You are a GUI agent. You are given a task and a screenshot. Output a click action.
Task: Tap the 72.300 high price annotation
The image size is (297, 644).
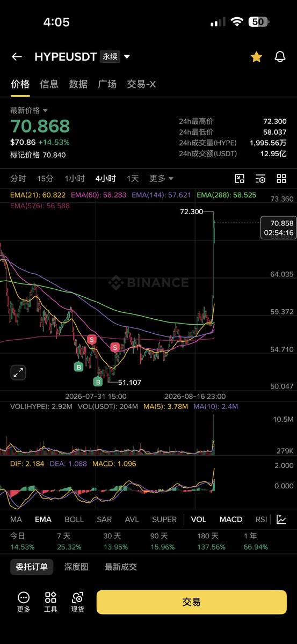point(191,211)
